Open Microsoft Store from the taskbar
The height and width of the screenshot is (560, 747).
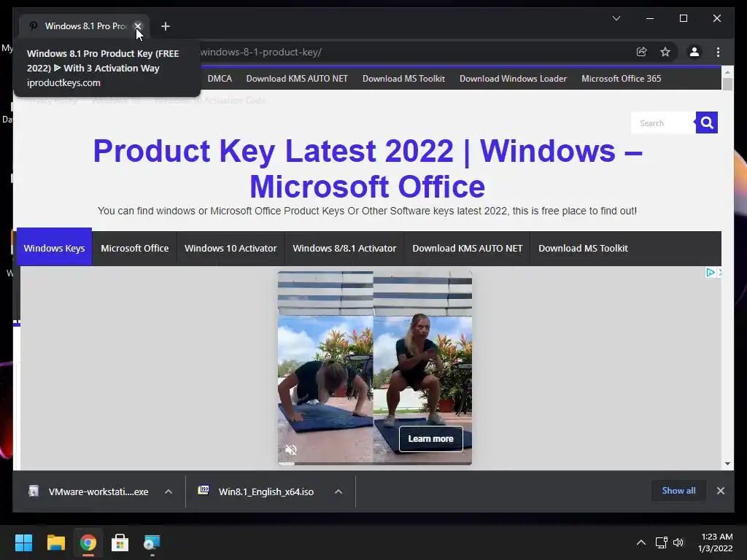tap(120, 542)
